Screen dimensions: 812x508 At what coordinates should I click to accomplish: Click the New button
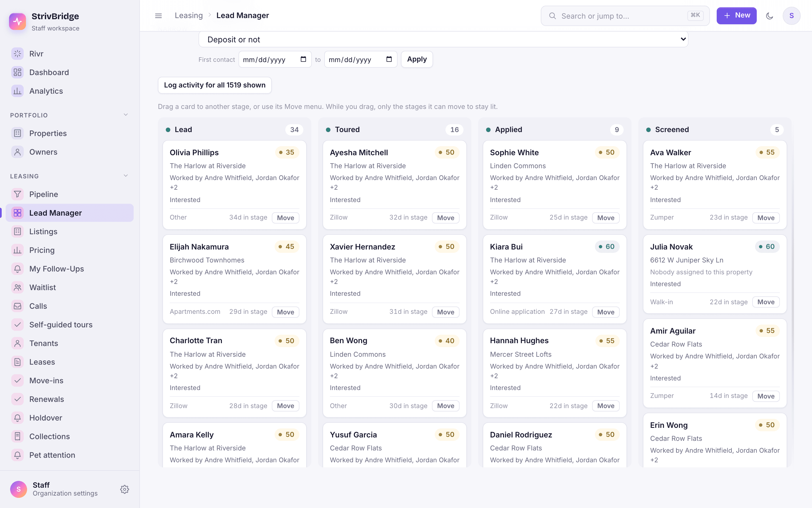click(736, 16)
